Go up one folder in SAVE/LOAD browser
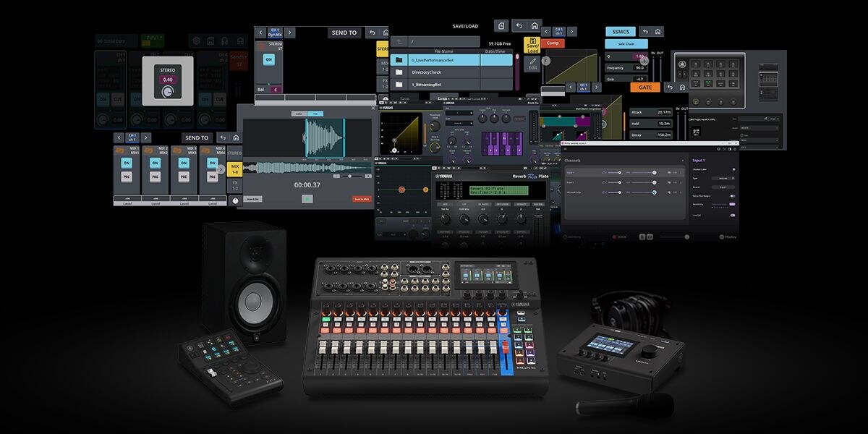 point(399,42)
